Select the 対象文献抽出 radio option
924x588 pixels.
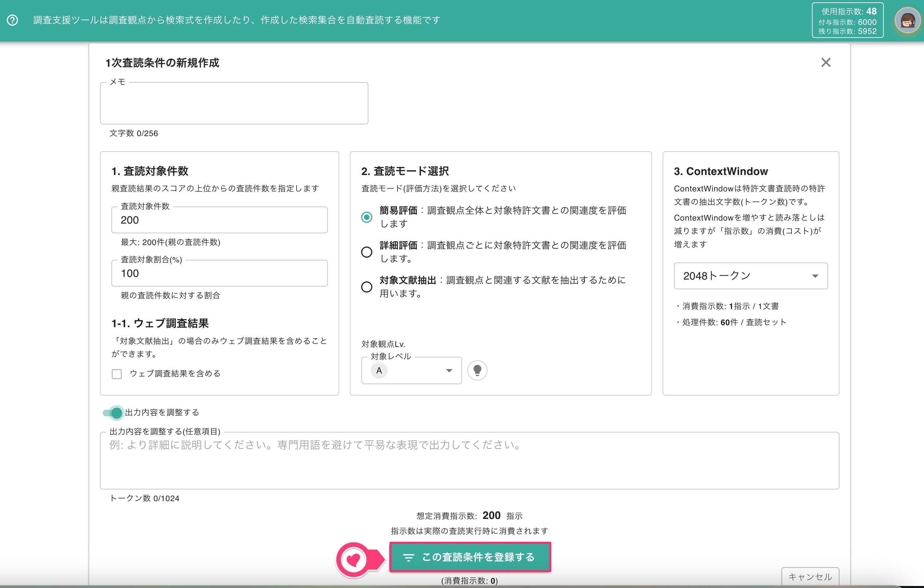tap(366, 287)
